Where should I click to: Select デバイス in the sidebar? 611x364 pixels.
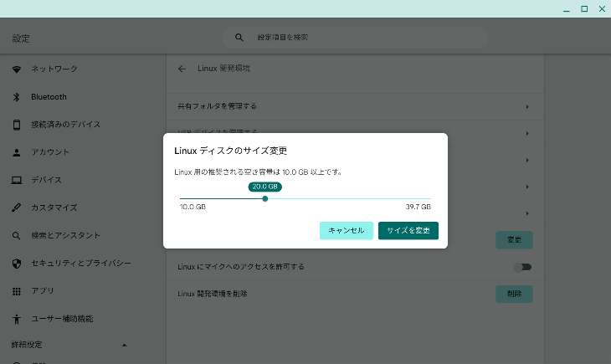pyautogui.click(x=46, y=180)
